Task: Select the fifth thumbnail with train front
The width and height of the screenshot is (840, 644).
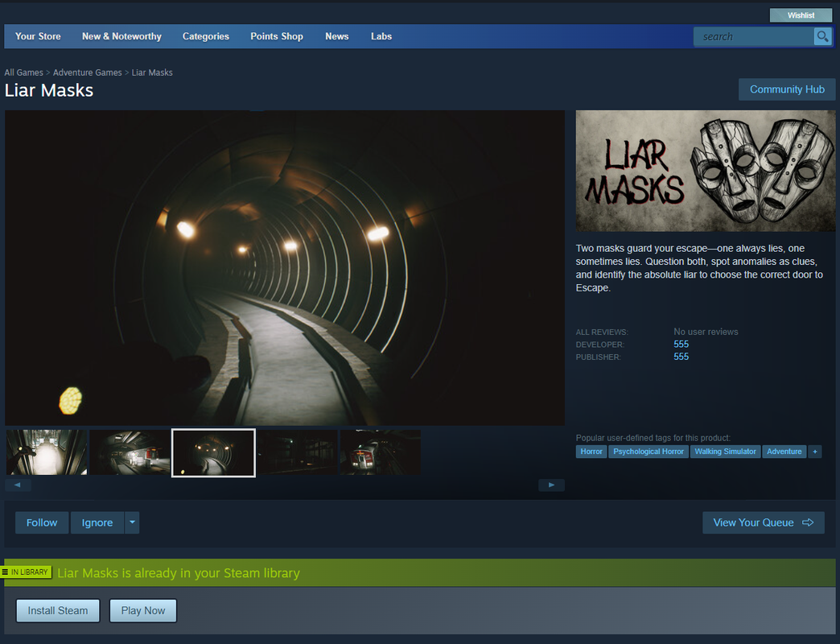Action: 381,452
